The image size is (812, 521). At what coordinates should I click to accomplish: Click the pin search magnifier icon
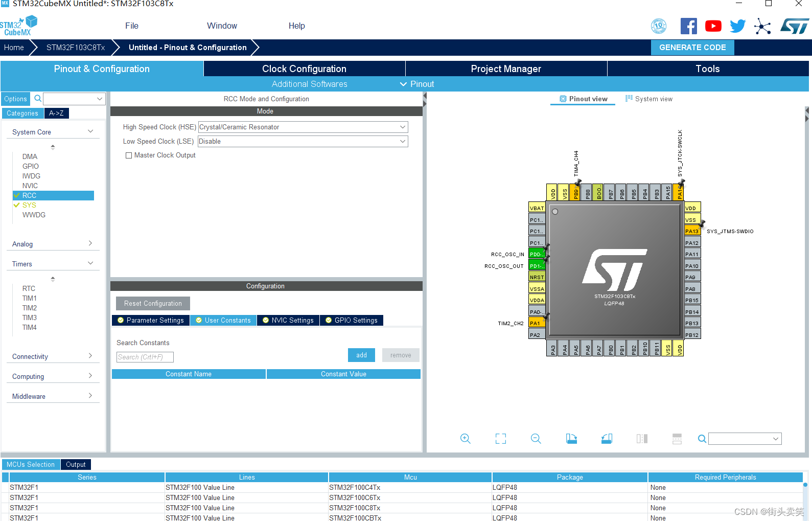pos(702,439)
